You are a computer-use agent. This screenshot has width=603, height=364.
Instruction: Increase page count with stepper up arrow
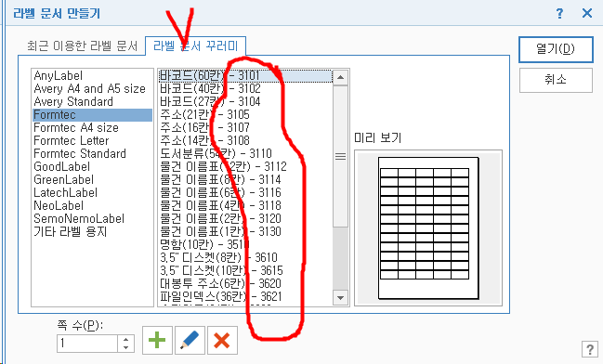pos(125,339)
